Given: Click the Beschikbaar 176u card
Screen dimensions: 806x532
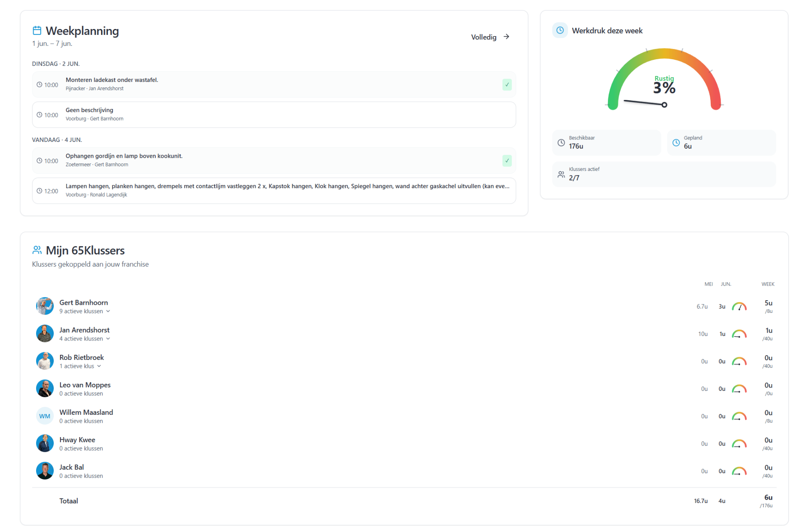Looking at the screenshot, I should point(606,143).
